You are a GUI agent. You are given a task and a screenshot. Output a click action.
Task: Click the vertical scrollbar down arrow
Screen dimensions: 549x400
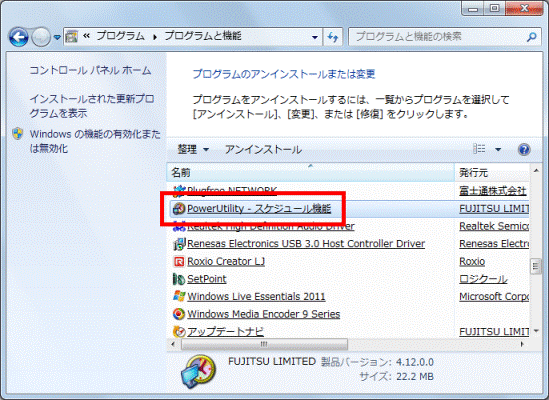point(536,331)
